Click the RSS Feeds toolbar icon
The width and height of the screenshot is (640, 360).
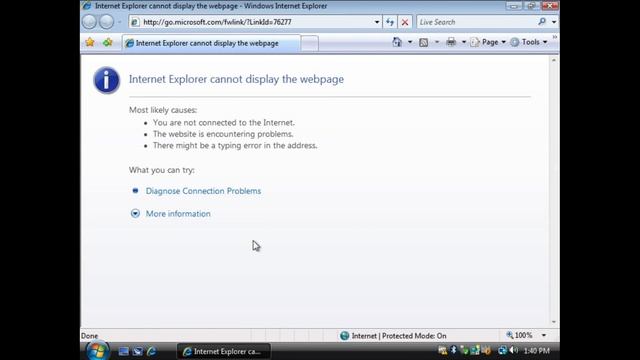tap(424, 42)
